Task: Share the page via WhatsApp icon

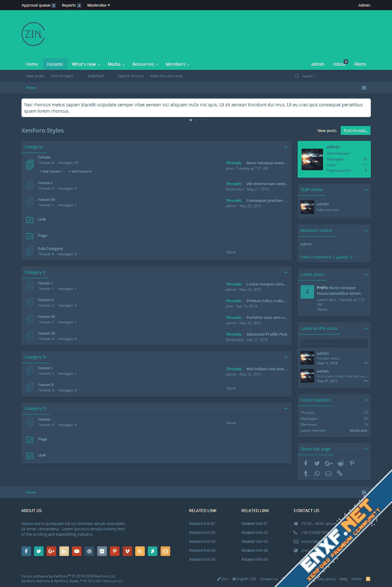Action: pos(317,474)
